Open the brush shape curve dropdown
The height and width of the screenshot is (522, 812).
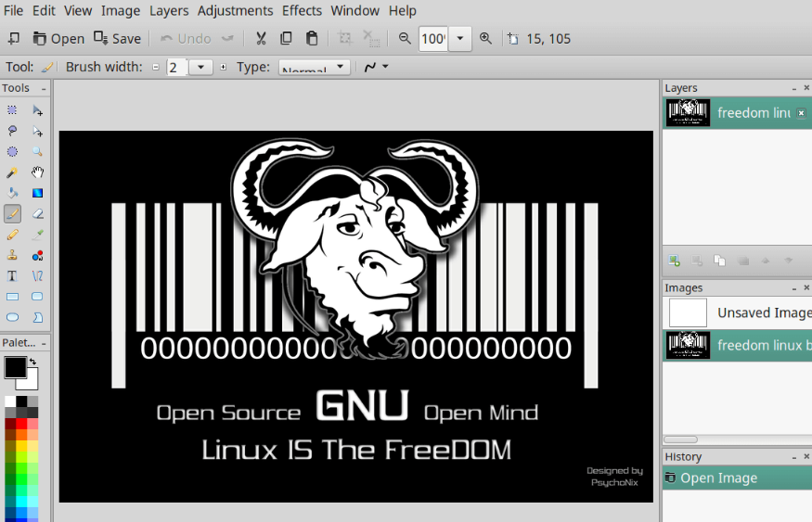pyautogui.click(x=377, y=68)
